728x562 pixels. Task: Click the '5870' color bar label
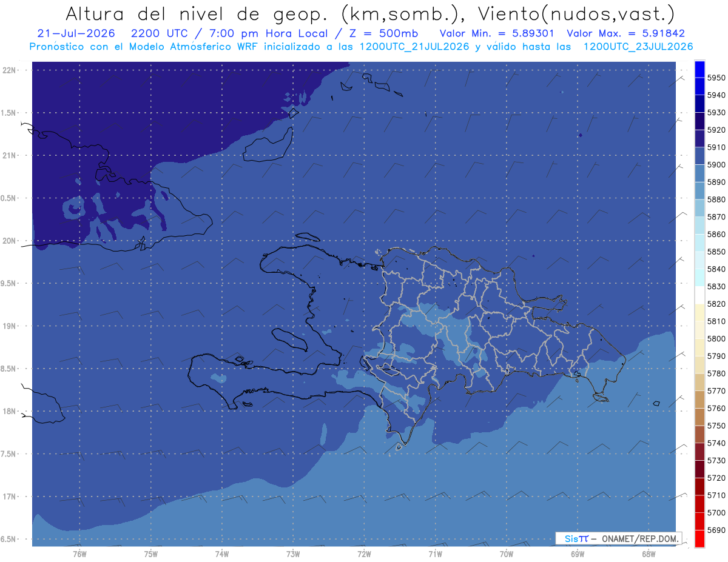[716, 216]
